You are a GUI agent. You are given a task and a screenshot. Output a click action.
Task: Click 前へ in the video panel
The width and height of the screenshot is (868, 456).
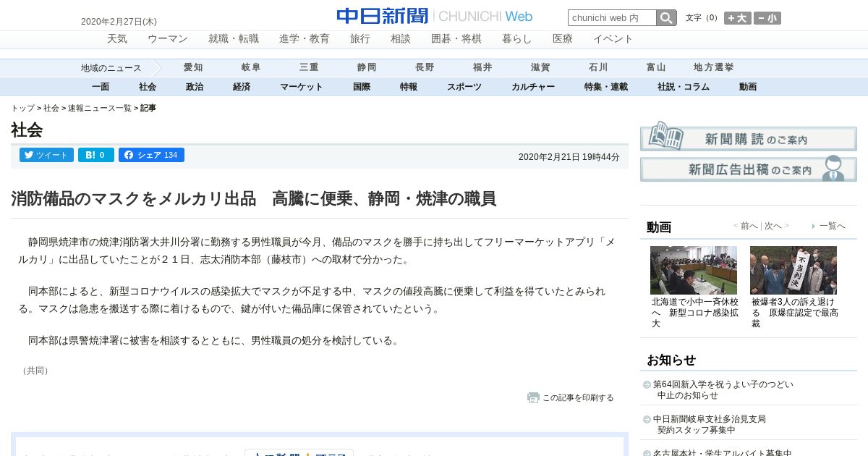coord(749,226)
